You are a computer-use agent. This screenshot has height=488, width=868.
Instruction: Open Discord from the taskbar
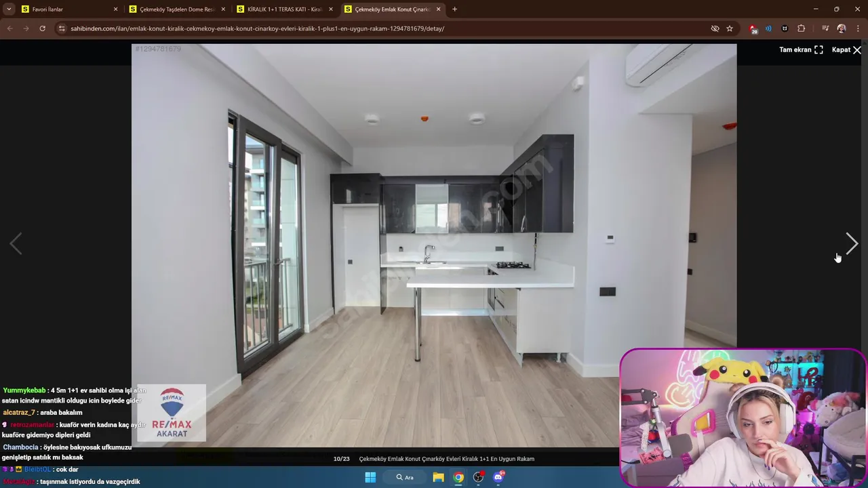point(498,477)
